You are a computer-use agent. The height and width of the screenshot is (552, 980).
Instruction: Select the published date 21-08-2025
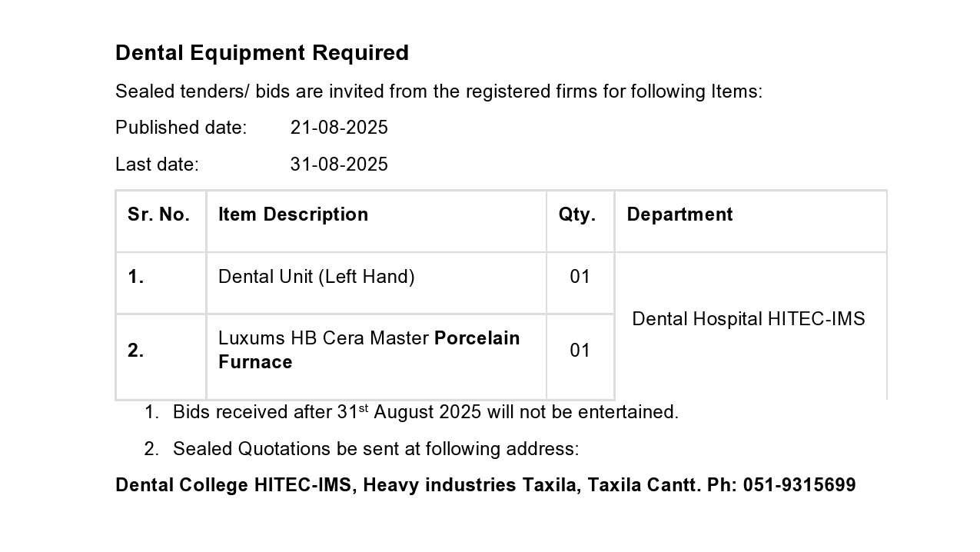(x=339, y=128)
